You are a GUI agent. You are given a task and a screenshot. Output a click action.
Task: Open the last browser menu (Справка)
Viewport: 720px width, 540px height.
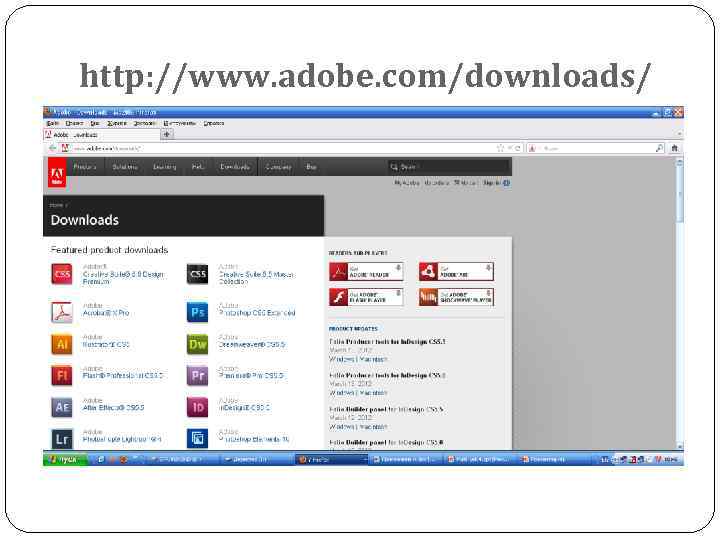point(214,123)
